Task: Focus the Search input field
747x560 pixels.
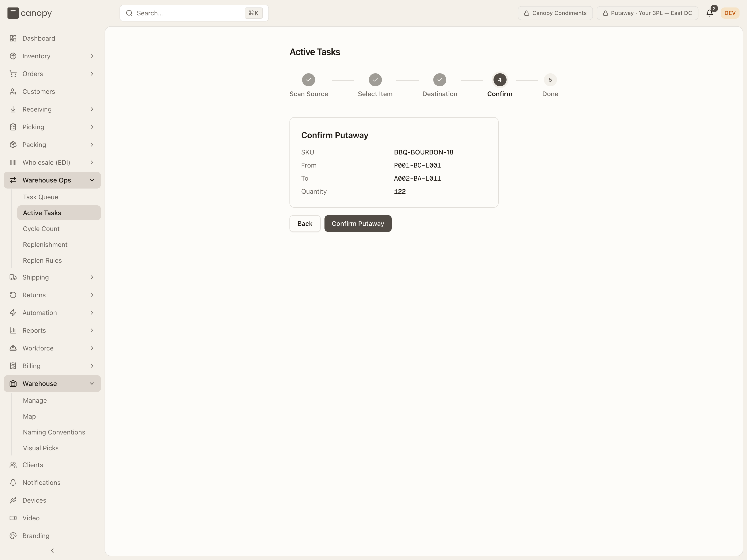Action: 194,13
